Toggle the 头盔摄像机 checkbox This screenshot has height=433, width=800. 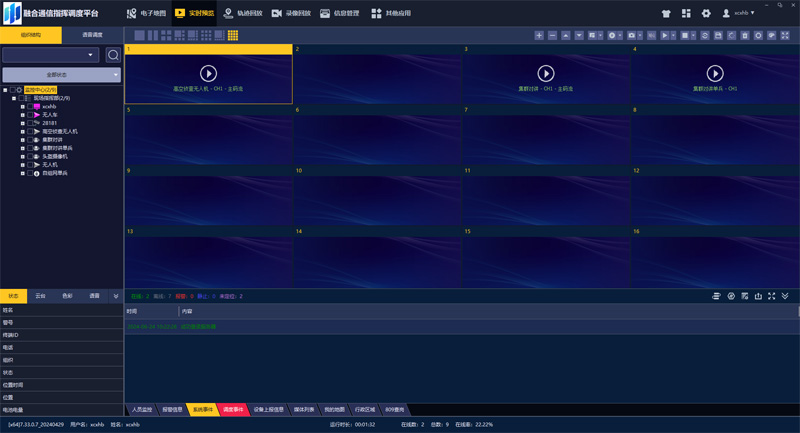31,156
